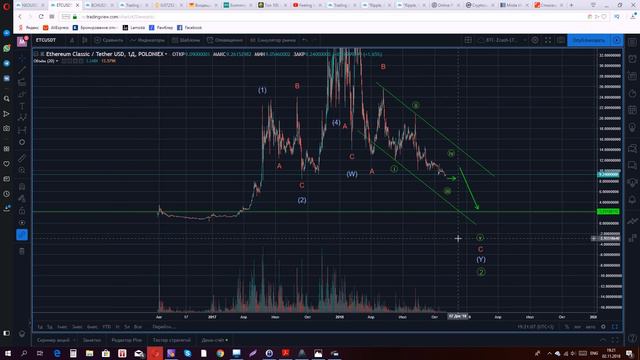Toggle percent scale at chart bottom right
This screenshot has height=360, width=640.
(567, 327)
